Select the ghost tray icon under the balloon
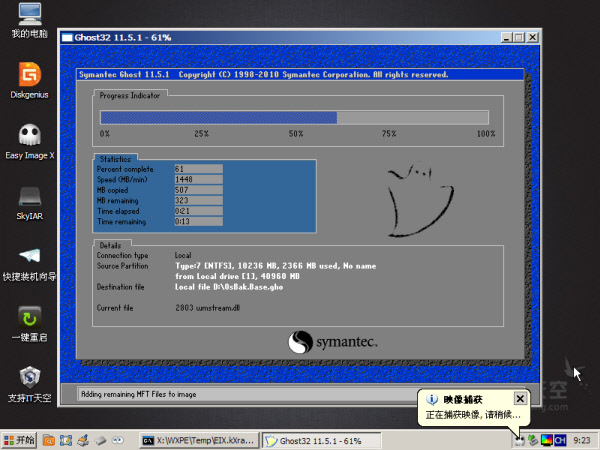The image size is (600, 450). click(x=519, y=440)
